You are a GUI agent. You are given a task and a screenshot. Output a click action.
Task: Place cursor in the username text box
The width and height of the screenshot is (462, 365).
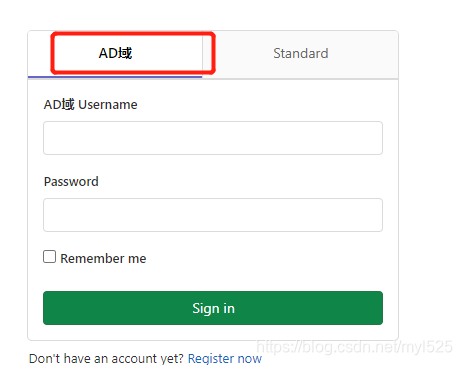[x=213, y=138]
